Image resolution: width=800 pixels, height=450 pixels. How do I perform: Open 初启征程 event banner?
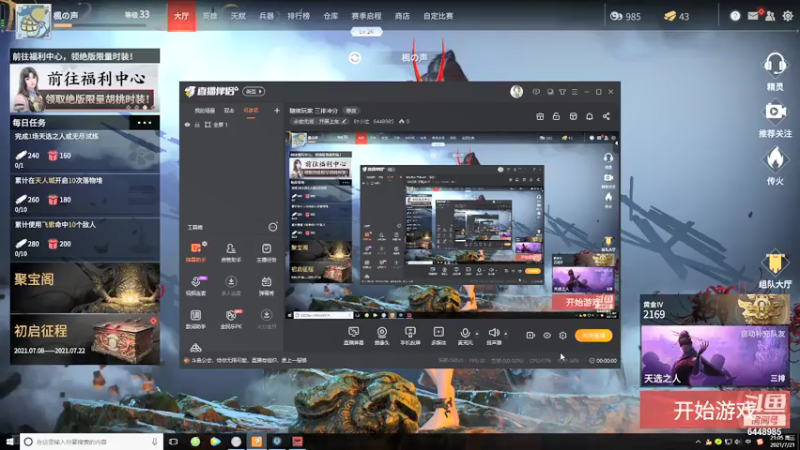click(85, 339)
